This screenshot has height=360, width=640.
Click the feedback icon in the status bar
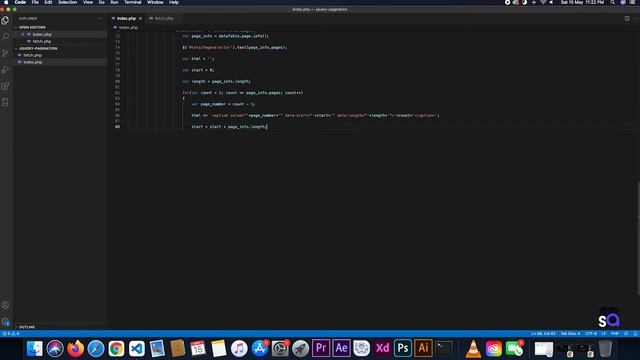pos(626,333)
